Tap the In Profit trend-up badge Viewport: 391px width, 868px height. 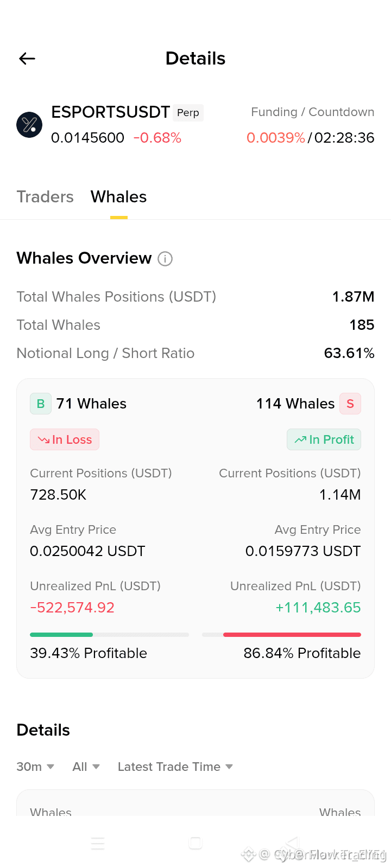pos(324,439)
